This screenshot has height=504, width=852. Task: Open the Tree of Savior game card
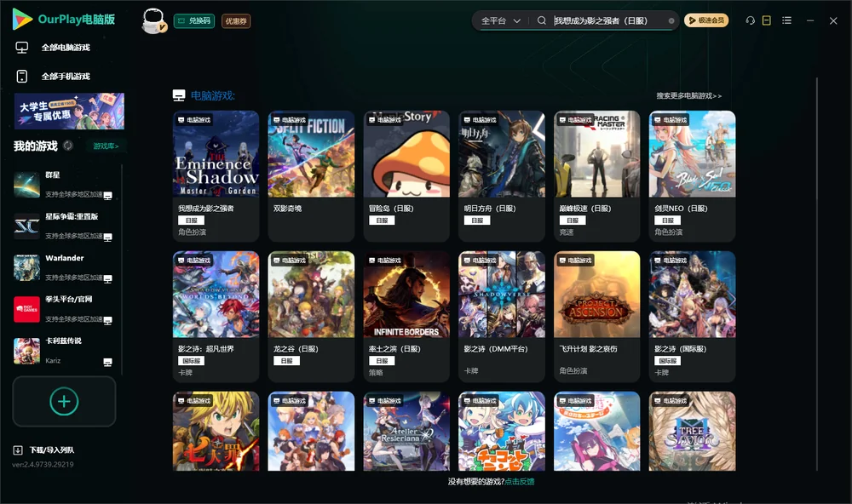pyautogui.click(x=692, y=432)
